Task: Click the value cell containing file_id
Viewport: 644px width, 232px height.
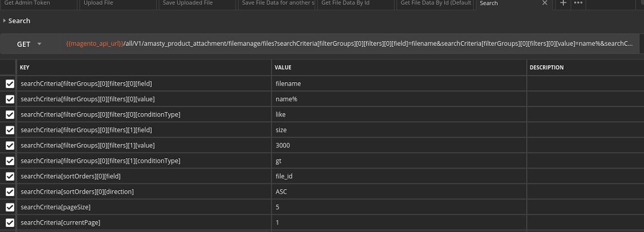Action: [x=399, y=176]
